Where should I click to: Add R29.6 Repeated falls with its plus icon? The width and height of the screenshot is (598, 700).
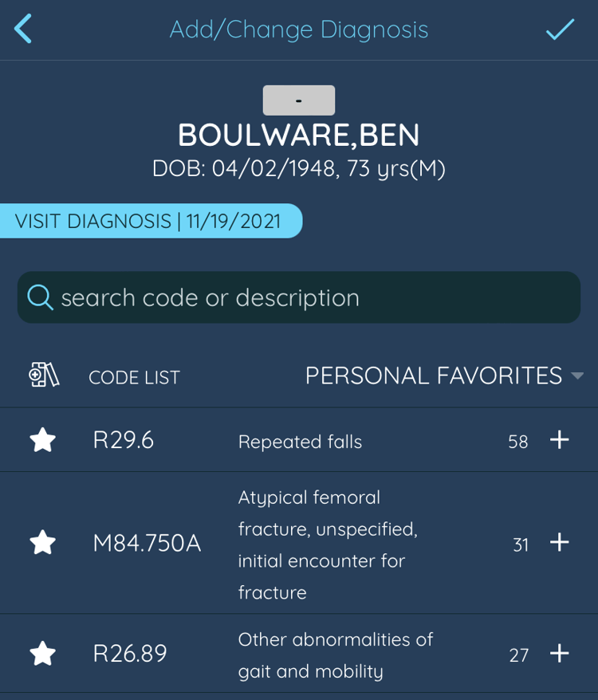(560, 440)
